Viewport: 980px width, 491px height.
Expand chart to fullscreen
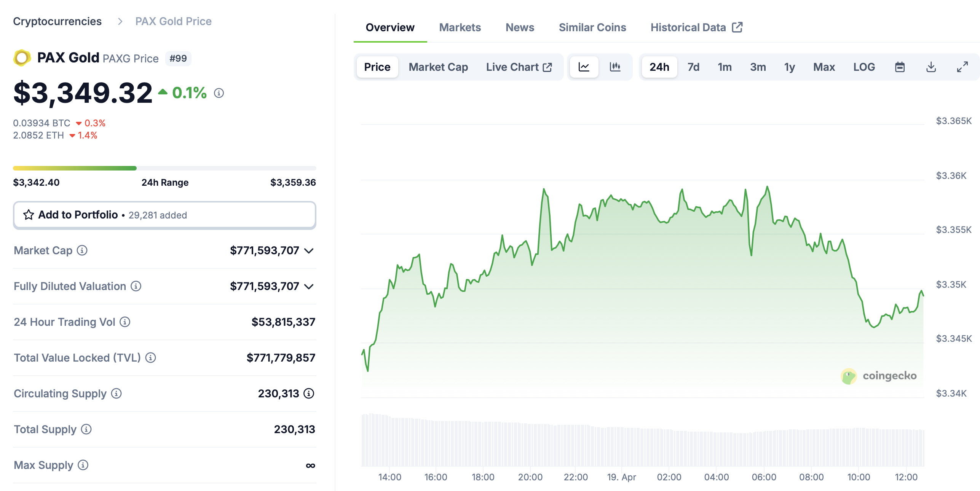pyautogui.click(x=962, y=67)
